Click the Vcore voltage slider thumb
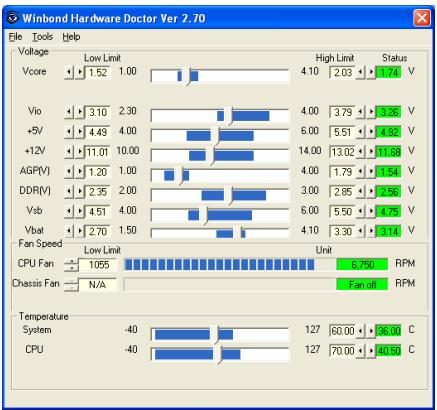437x410 pixels. click(x=186, y=76)
